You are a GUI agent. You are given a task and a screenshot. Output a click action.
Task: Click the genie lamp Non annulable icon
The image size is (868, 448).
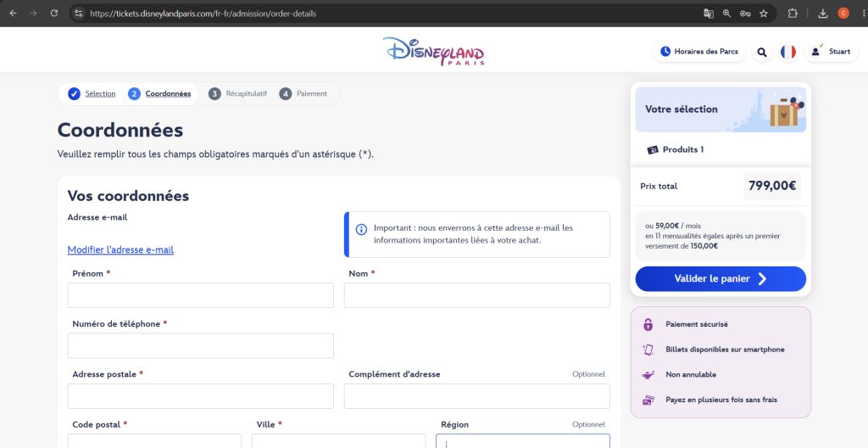(x=648, y=375)
